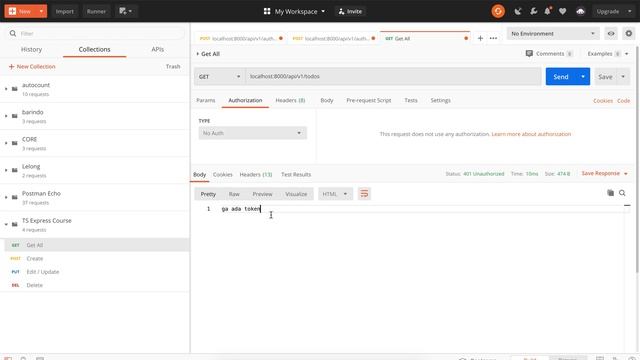Open the response Cookies tab
This screenshot has height=360, width=640.
(222, 174)
